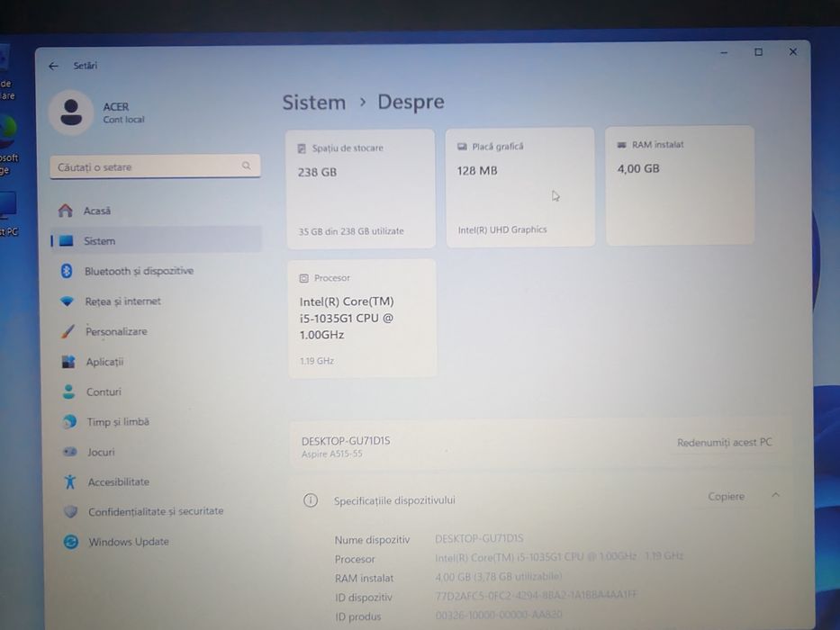The height and width of the screenshot is (630, 840).
Task: Maximize the Setări window
Action: 758,52
